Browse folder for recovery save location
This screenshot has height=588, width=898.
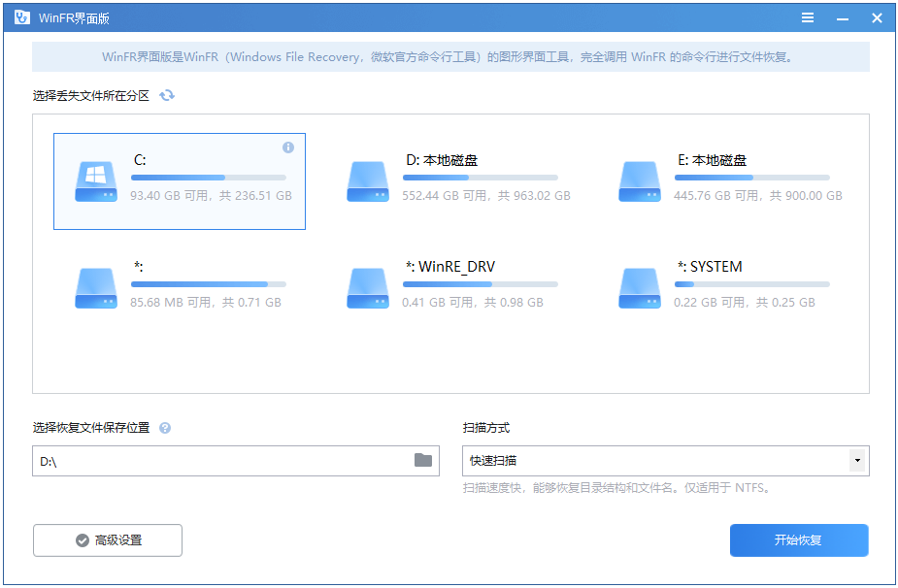point(423,460)
